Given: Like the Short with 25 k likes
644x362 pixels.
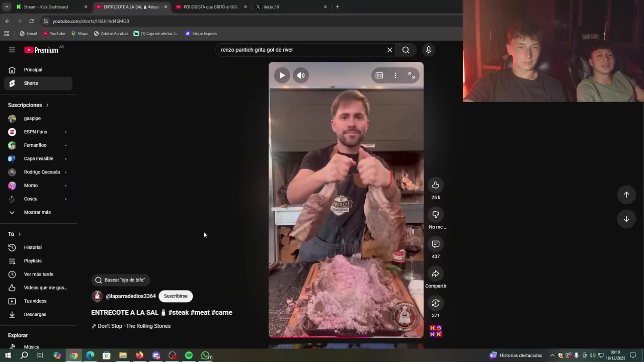Looking at the screenshot, I should [x=436, y=185].
